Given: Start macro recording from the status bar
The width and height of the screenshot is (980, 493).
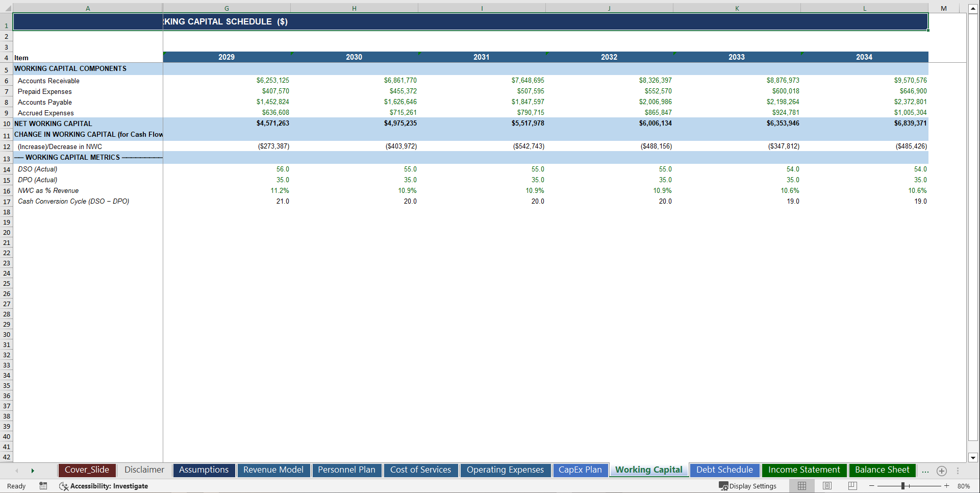Looking at the screenshot, I should [43, 486].
